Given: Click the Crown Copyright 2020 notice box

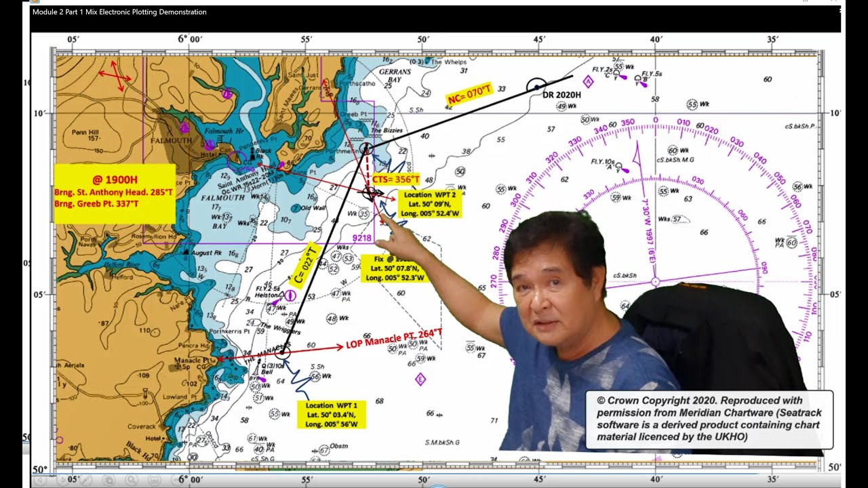Looking at the screenshot, I should [709, 420].
